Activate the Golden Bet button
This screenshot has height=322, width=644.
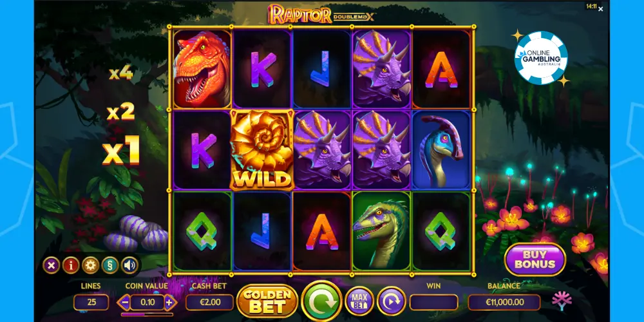(x=267, y=302)
